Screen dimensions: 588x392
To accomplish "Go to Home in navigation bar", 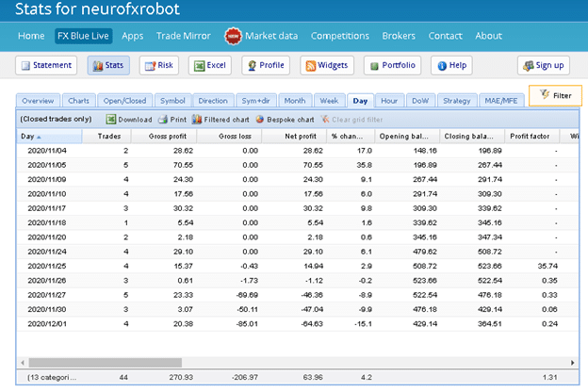I will (31, 36).
